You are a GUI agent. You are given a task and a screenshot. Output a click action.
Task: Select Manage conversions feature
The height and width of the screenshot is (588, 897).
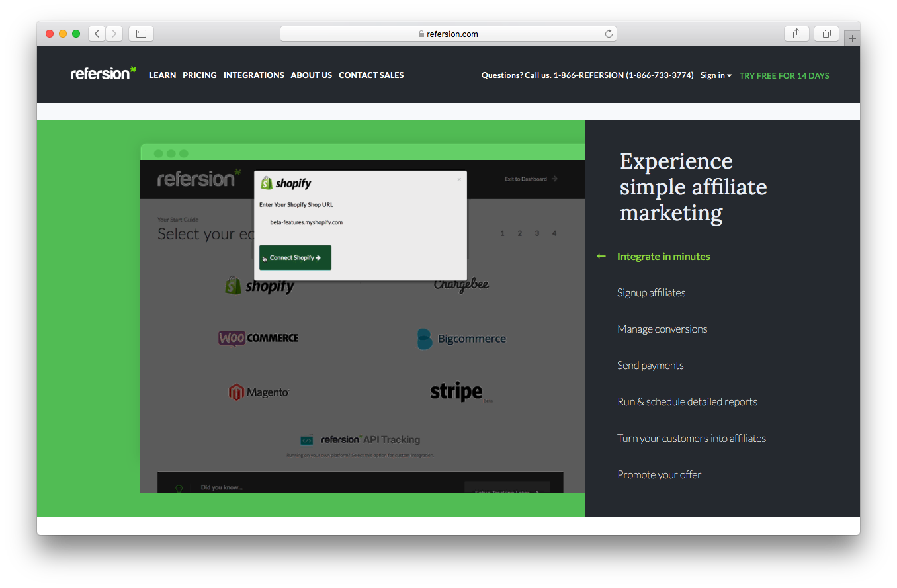coord(662,329)
